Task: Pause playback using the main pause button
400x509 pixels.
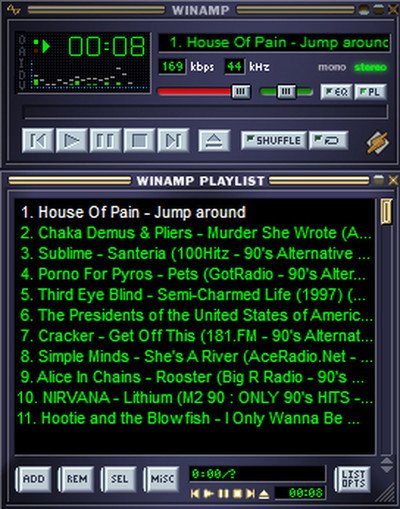Action: [106, 141]
